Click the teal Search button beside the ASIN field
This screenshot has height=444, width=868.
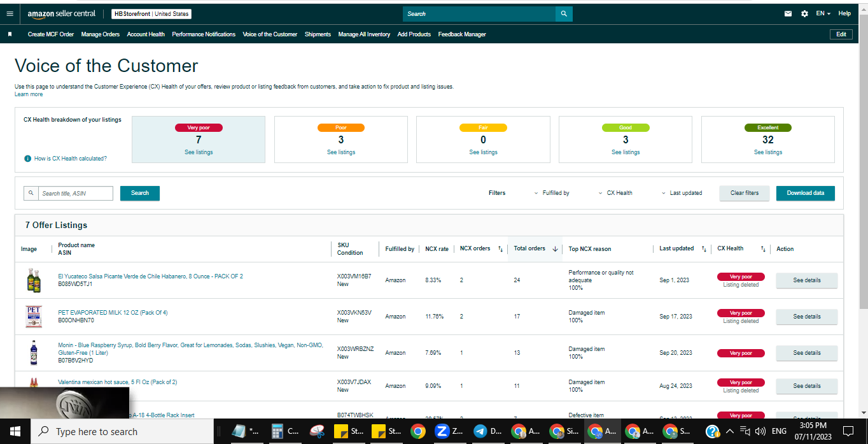click(140, 193)
